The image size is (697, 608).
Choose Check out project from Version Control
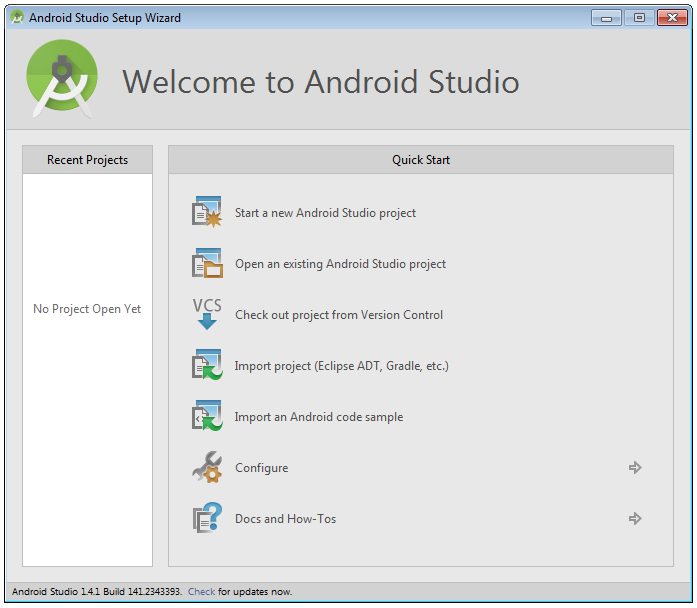point(339,315)
